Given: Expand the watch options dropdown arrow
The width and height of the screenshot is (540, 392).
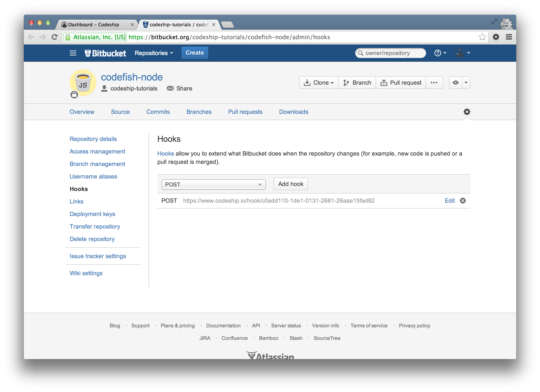Looking at the screenshot, I should pos(466,83).
